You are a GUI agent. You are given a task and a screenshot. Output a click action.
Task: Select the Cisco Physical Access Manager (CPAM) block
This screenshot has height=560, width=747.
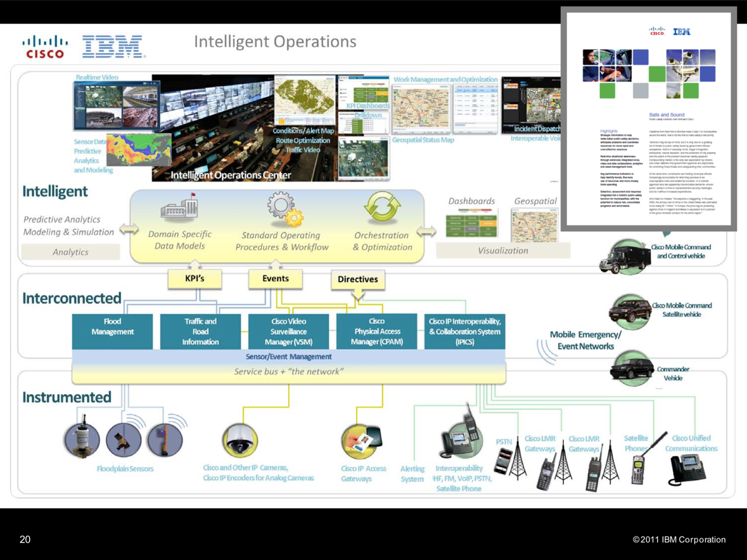click(377, 331)
